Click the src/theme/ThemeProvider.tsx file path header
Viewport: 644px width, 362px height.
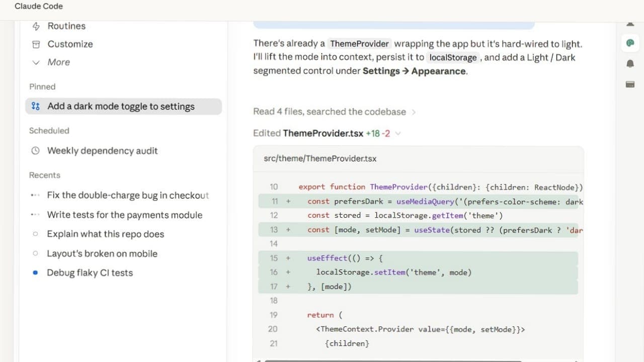pos(320,158)
